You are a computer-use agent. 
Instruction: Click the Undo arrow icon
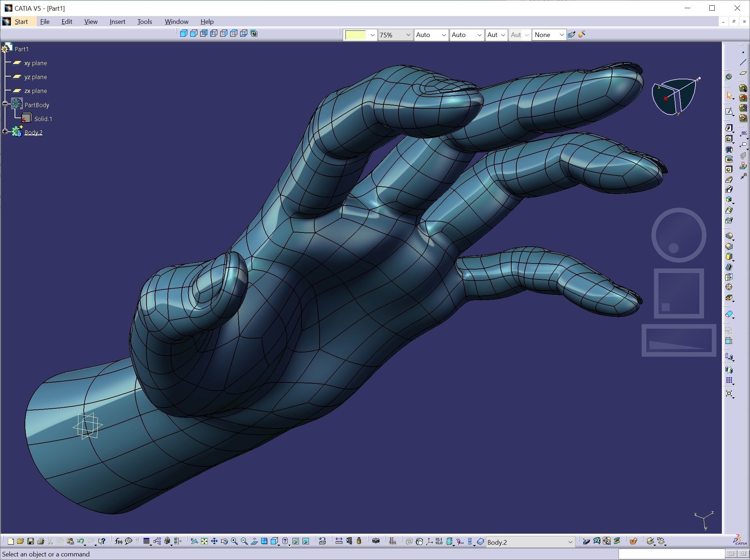coord(81,541)
